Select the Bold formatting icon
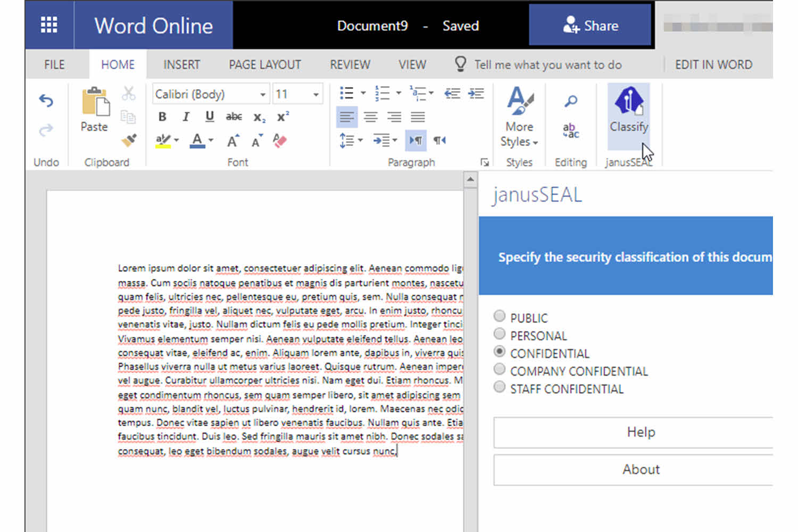 coord(162,117)
